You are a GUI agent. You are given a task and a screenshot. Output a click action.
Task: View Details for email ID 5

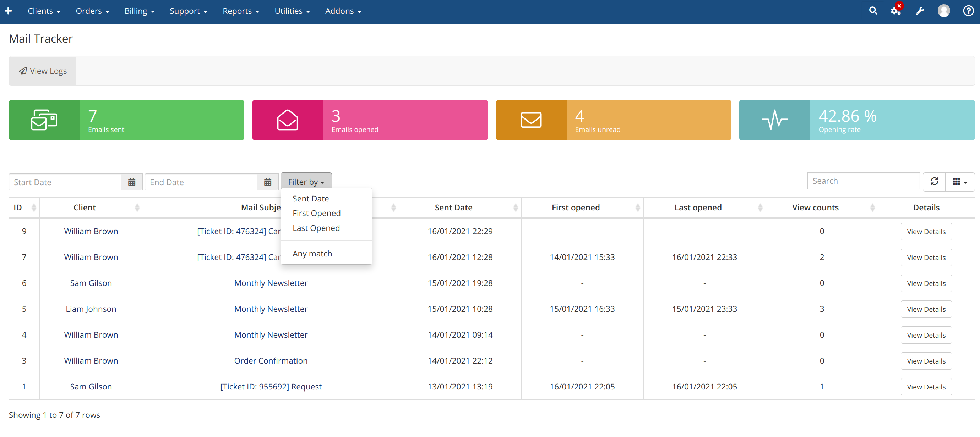coord(926,309)
